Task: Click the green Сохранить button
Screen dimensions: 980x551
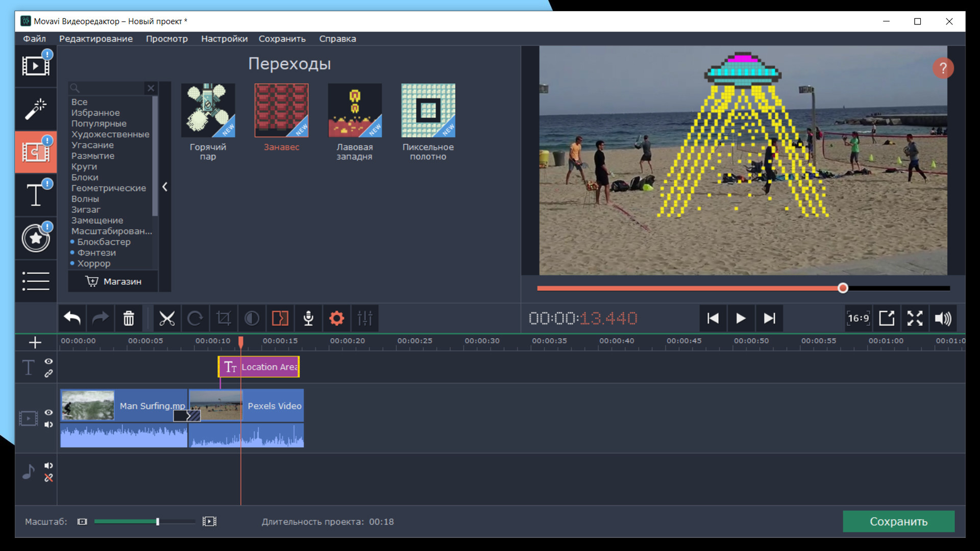Action: 898,521
